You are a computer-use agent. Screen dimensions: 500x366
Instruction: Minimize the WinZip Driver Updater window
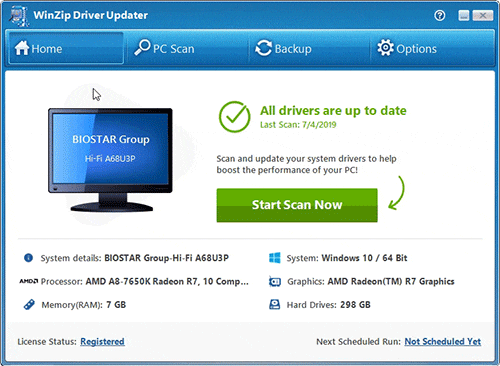click(x=464, y=15)
